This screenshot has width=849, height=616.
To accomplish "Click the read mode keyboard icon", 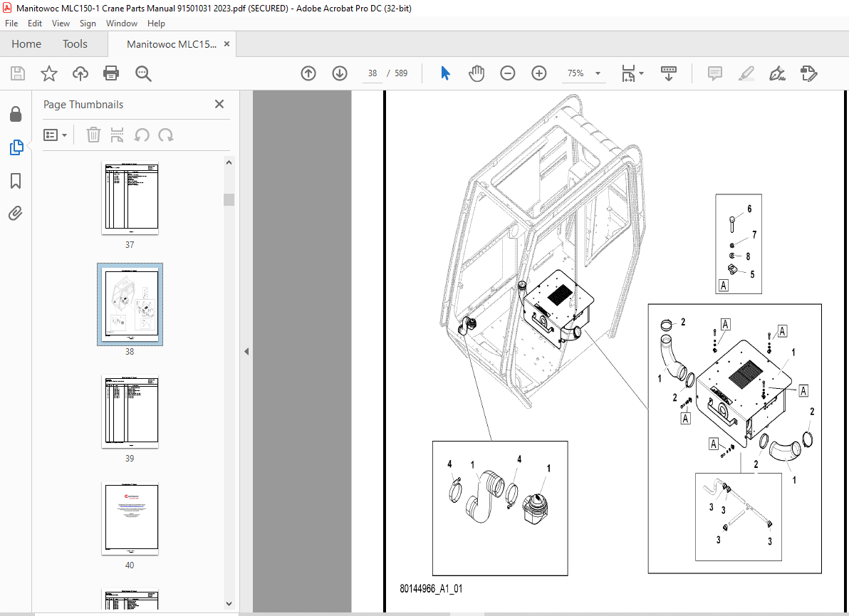I will click(x=669, y=73).
